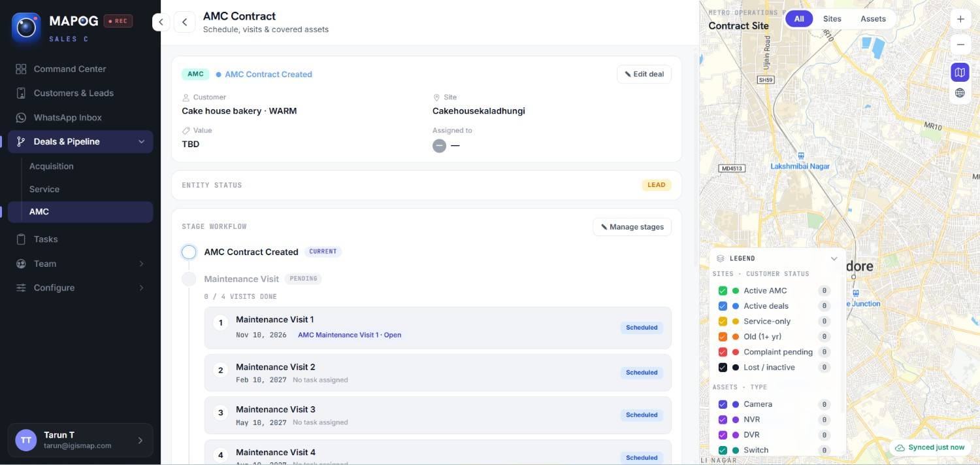Switch map filter to Sites tab
980x465 pixels.
click(832, 19)
